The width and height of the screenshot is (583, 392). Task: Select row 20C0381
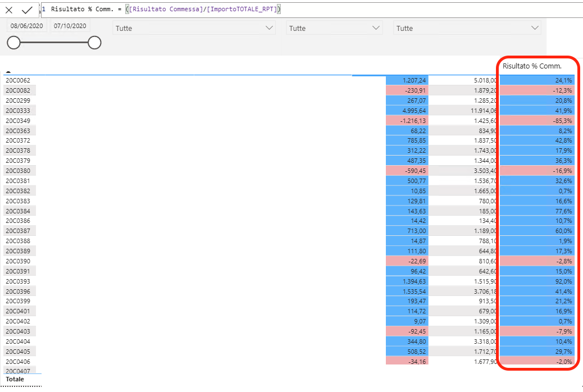(x=18, y=181)
